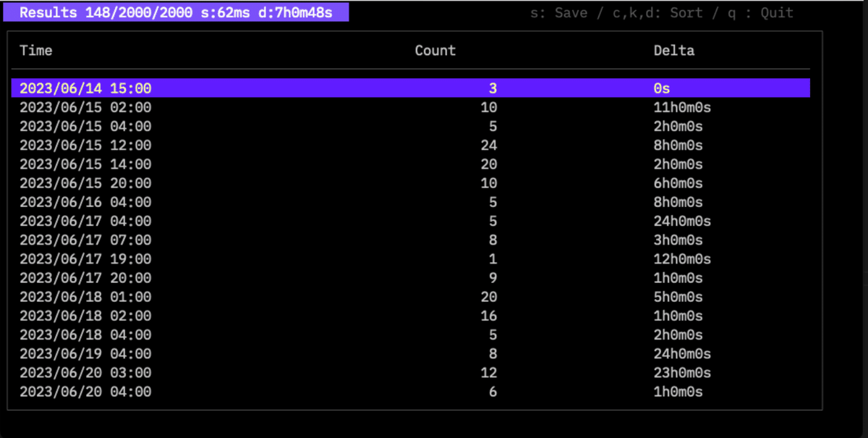This screenshot has width=868, height=438.
Task: Click the 0s delta in highlighted row
Action: click(662, 88)
